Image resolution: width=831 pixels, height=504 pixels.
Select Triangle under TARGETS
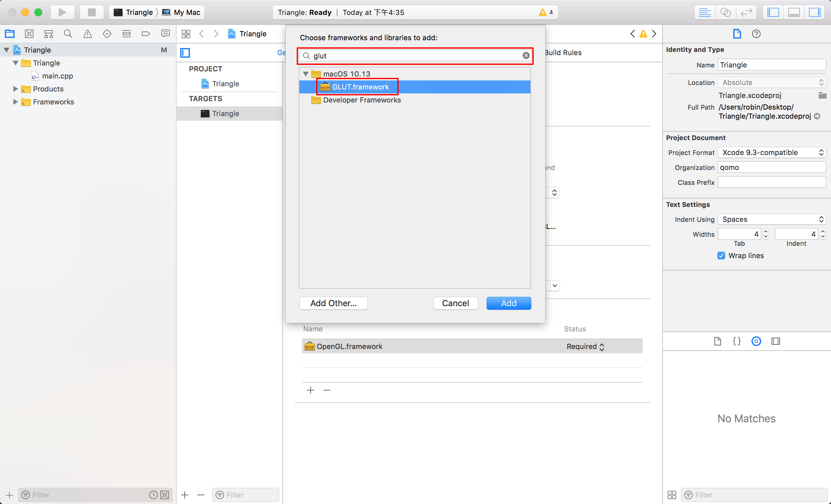229,114
